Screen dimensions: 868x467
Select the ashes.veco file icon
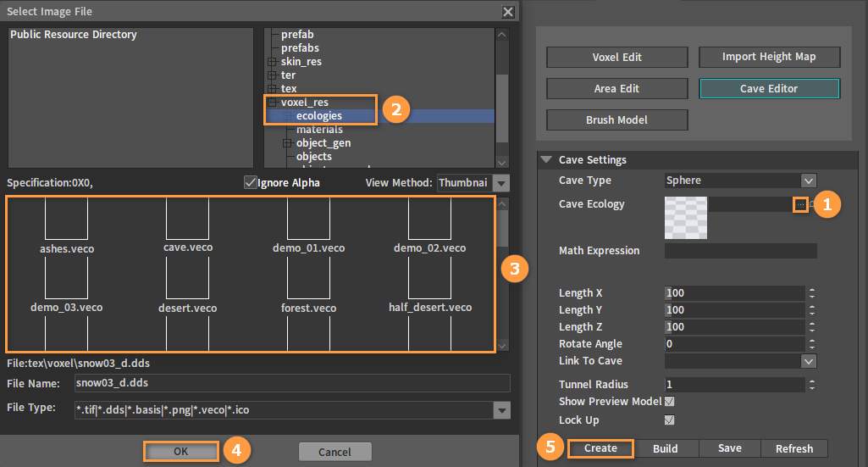(x=66, y=219)
